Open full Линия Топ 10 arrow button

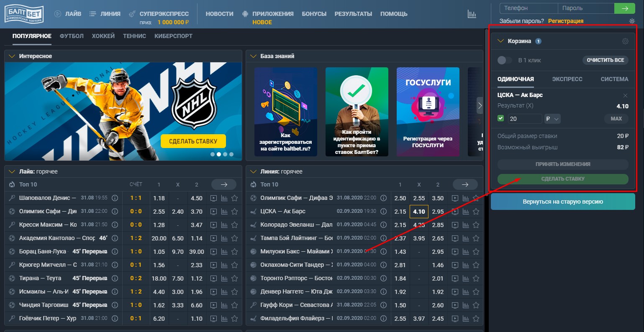click(465, 184)
